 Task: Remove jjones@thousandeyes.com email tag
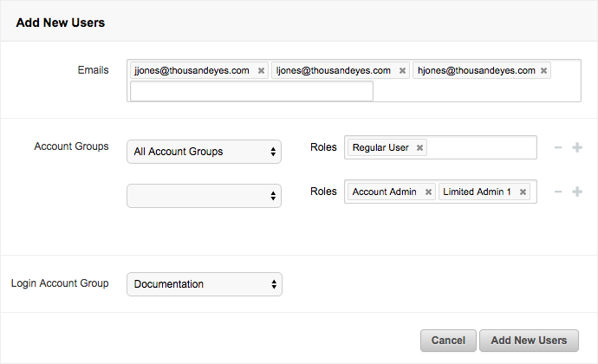[261, 71]
